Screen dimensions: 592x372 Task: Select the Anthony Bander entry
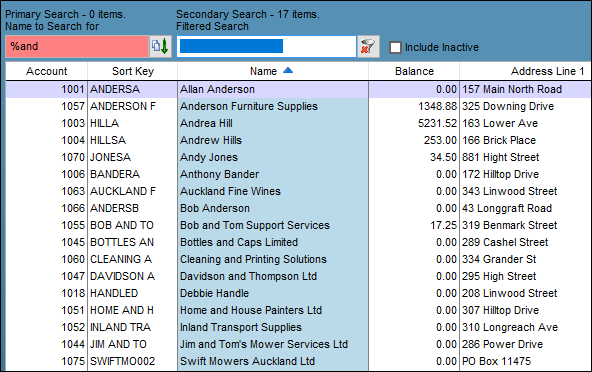pos(219,174)
